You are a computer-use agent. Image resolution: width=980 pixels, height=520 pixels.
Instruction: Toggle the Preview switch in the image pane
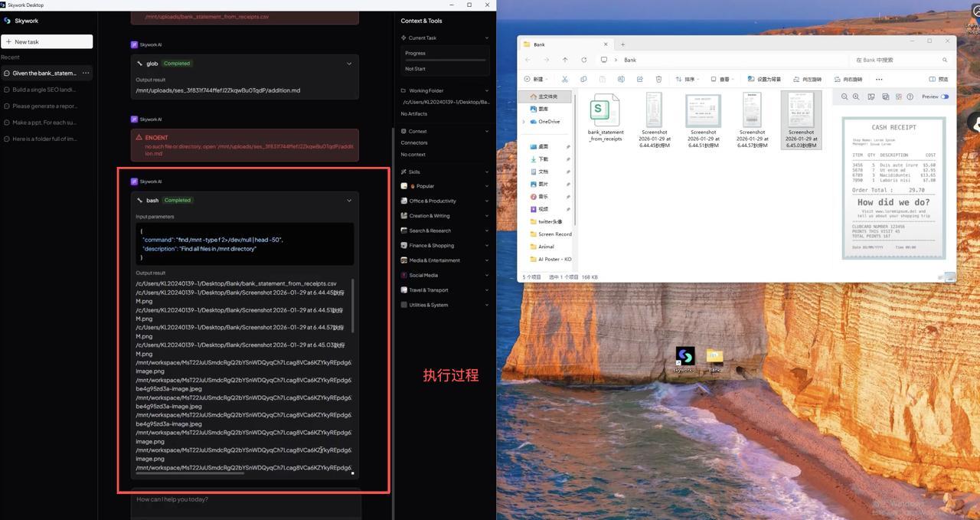(x=945, y=96)
